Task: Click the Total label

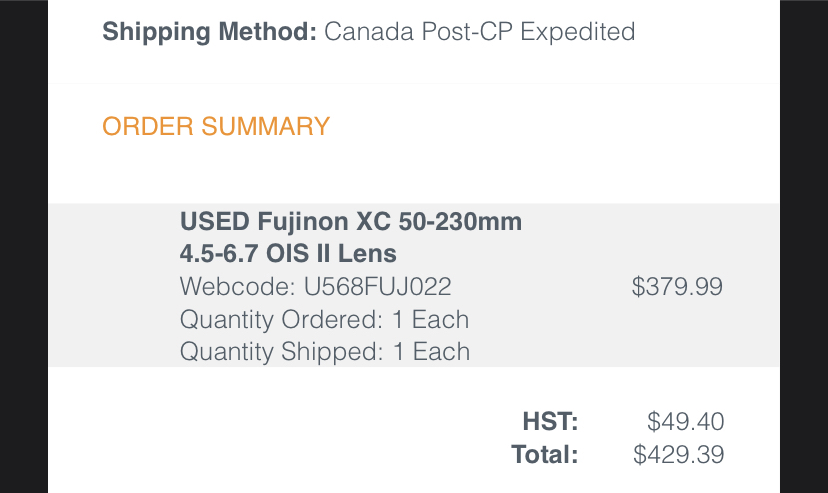Action: tap(545, 455)
